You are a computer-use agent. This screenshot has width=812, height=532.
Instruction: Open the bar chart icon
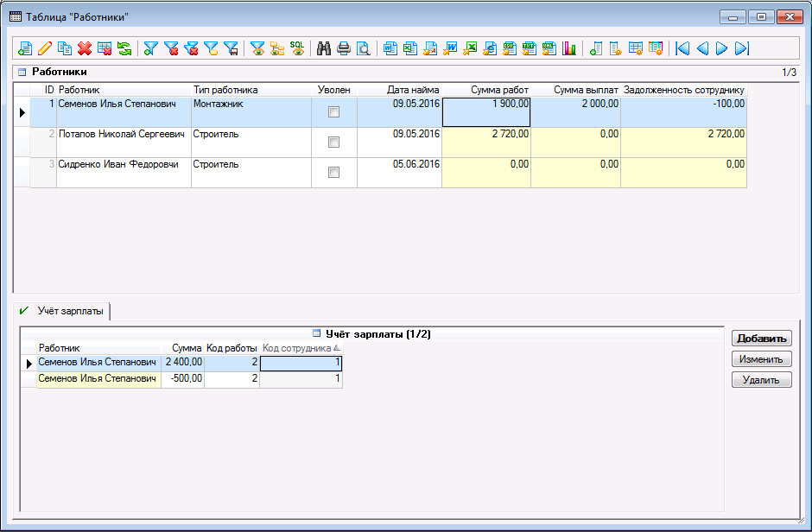(569, 48)
